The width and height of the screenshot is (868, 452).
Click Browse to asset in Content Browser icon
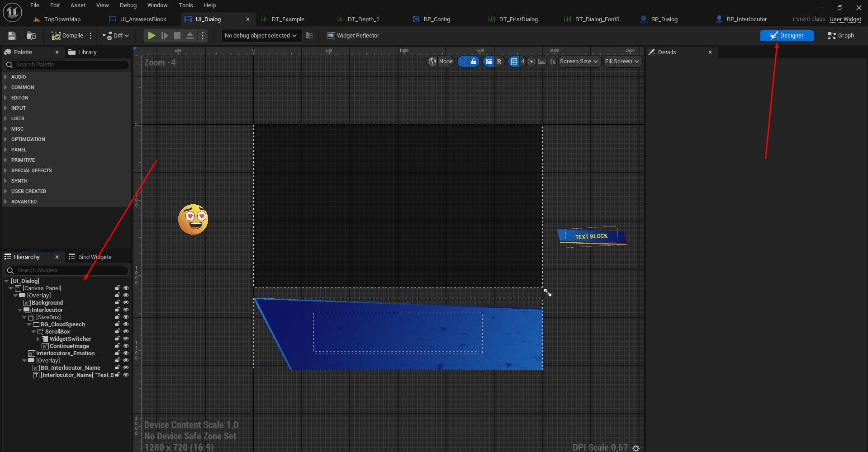point(32,36)
